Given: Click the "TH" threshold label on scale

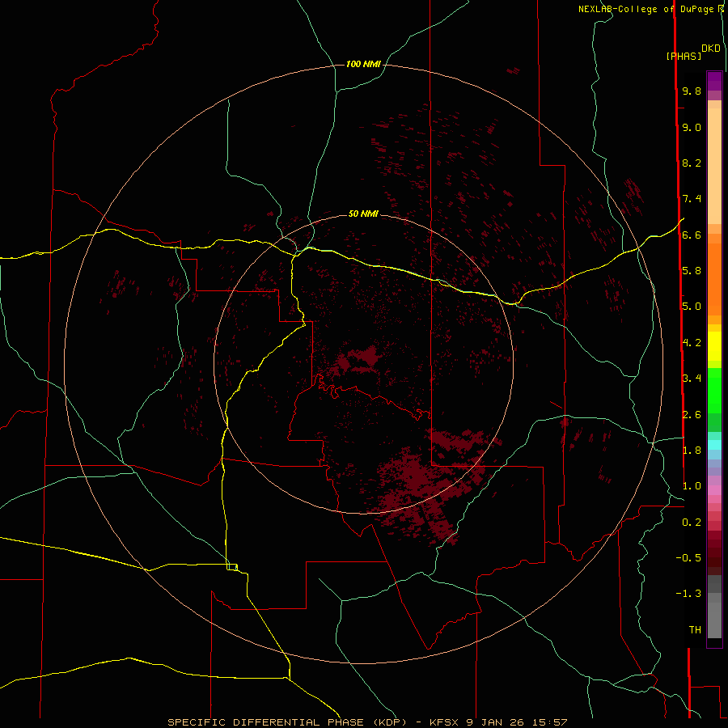Looking at the screenshot, I should 695,630.
